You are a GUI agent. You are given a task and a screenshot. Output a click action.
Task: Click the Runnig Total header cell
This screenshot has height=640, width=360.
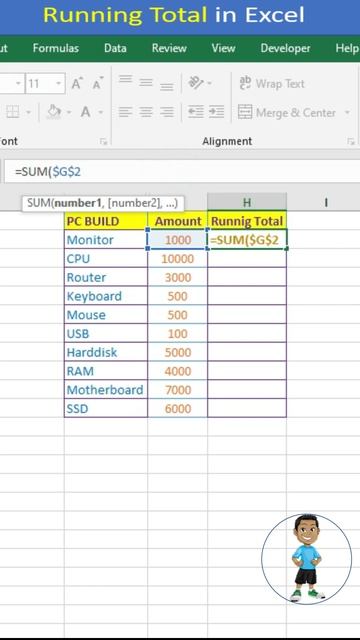(x=247, y=221)
